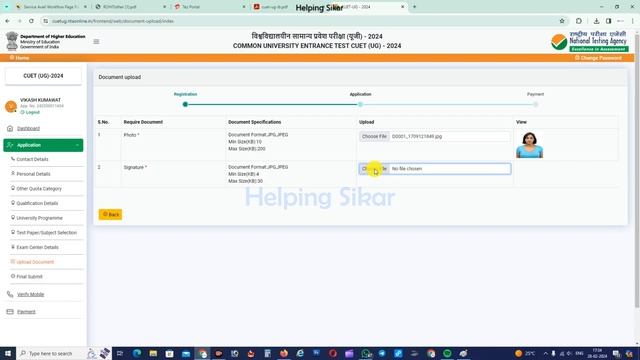The height and width of the screenshot is (360, 640).
Task: Switch to the second browser tab with the pdf
Action: (131, 7)
